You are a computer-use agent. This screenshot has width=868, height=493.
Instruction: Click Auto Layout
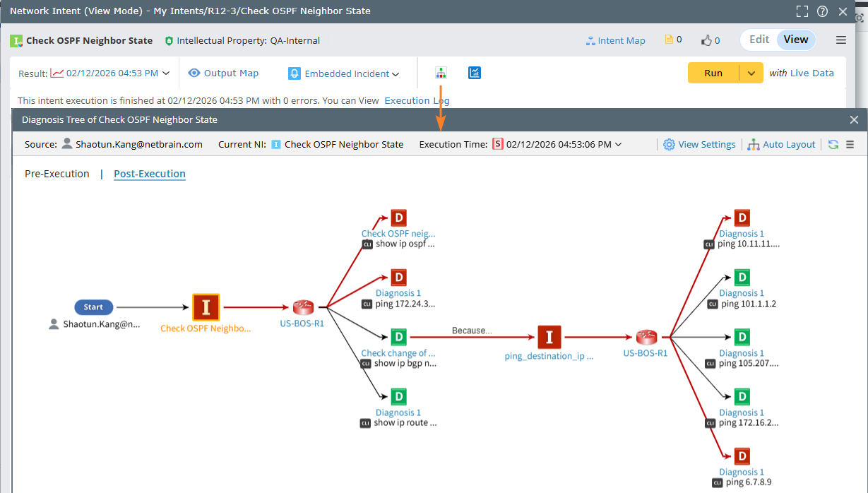[782, 144]
